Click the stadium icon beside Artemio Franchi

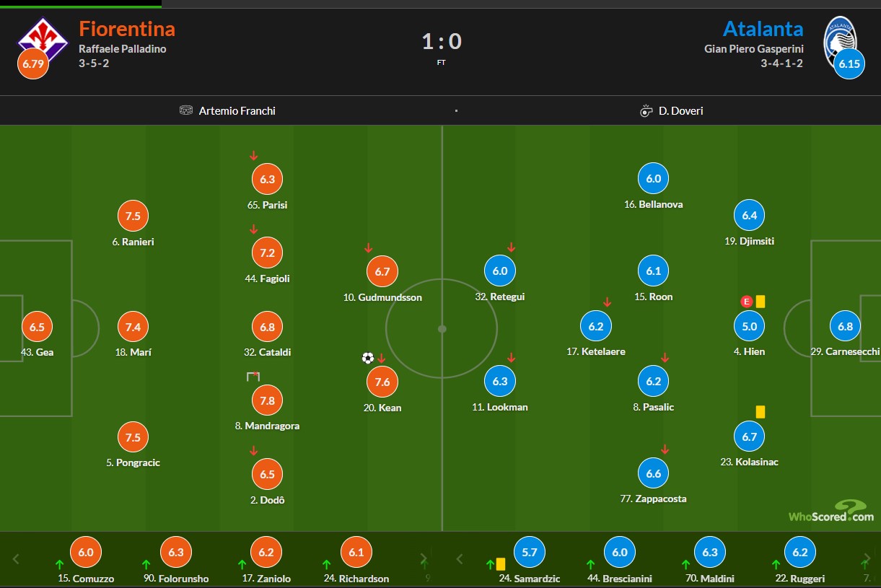coord(186,110)
